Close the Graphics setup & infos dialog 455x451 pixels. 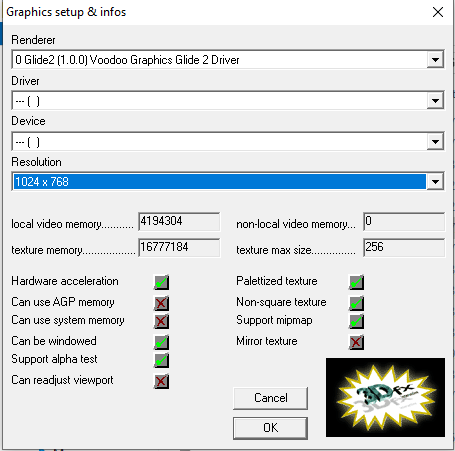pos(438,12)
